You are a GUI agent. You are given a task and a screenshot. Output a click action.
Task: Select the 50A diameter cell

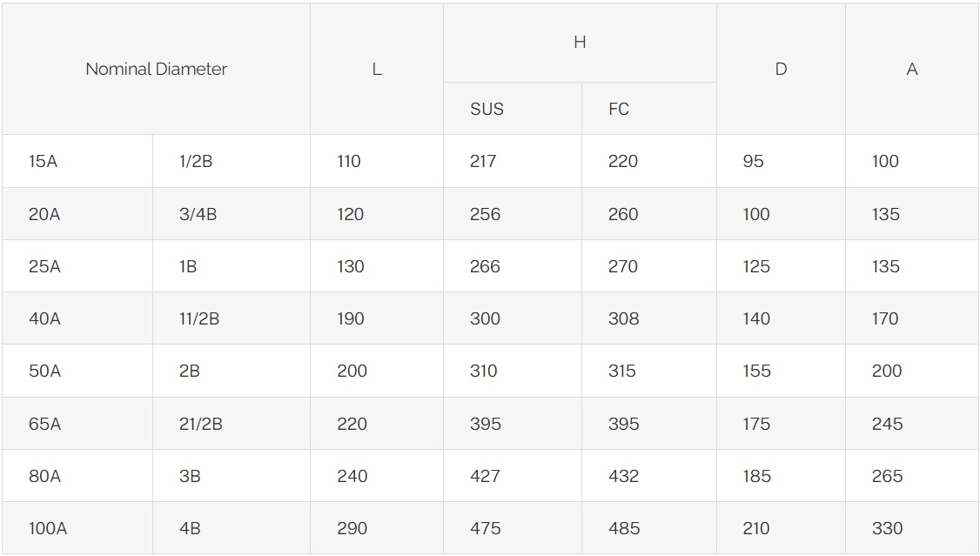point(44,371)
